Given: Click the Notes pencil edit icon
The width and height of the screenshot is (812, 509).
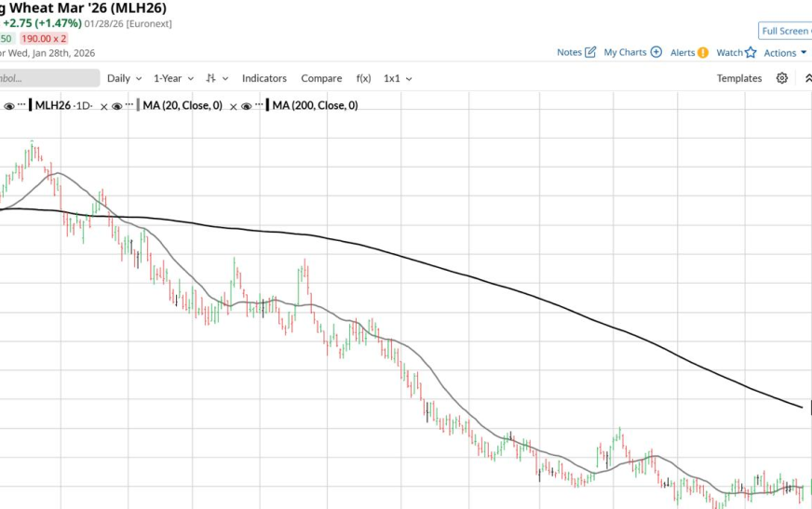Looking at the screenshot, I should 590,52.
